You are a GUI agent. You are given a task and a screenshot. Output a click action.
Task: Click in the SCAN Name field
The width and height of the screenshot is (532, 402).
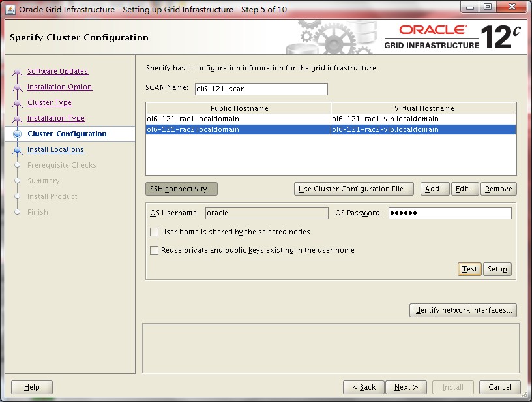[x=261, y=89]
